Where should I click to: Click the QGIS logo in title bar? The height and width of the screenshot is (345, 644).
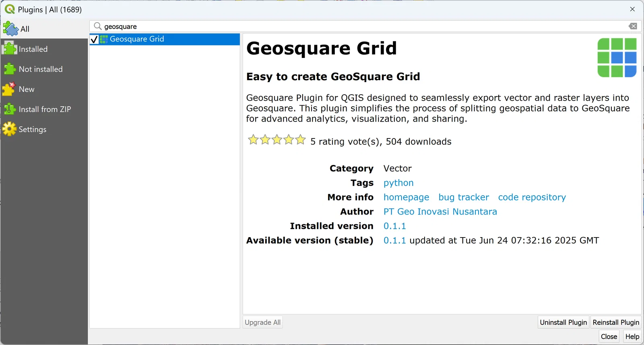(x=9, y=9)
